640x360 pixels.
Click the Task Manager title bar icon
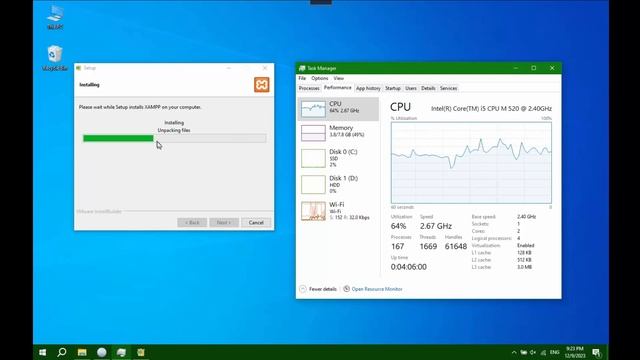tap(302, 68)
